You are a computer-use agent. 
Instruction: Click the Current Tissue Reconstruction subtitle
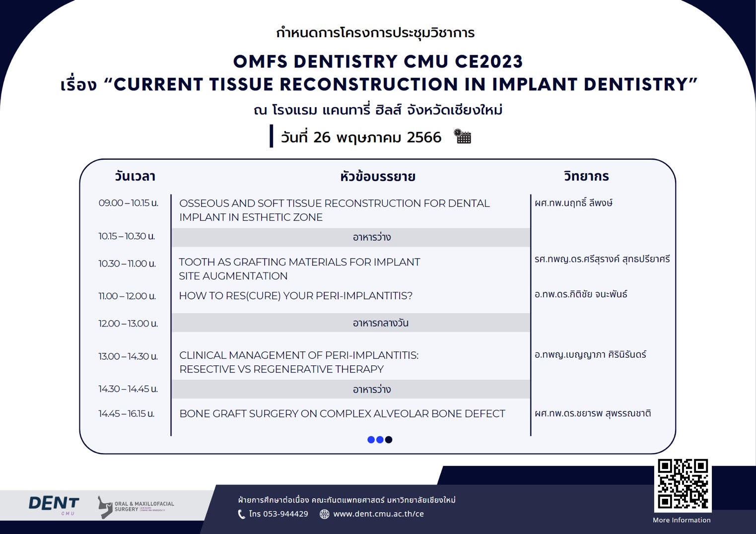point(379,84)
